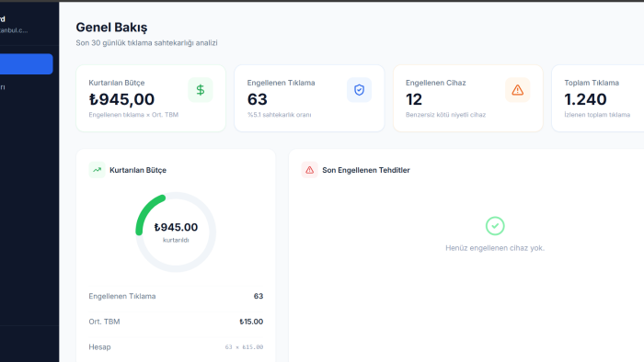Click the red alert icon beside Son Engellenen Tehditler
The width and height of the screenshot is (644, 362).
coord(309,170)
